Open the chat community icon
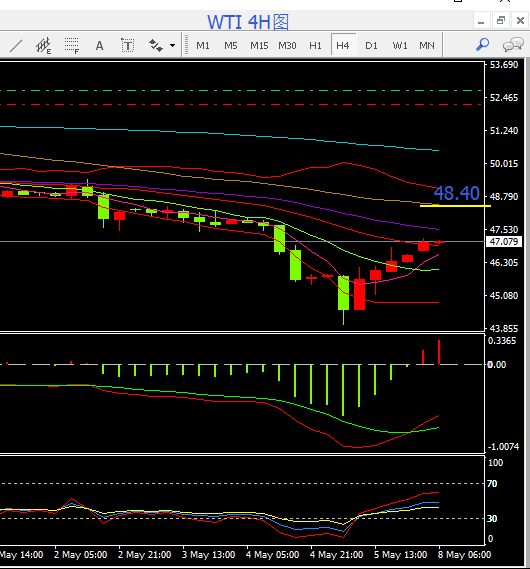The image size is (530, 569). (513, 45)
